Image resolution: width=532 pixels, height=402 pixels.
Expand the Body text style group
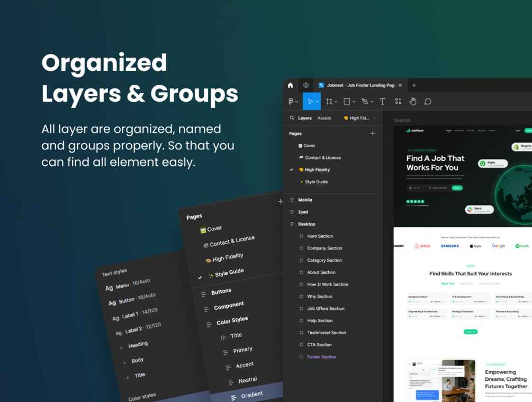click(124, 363)
